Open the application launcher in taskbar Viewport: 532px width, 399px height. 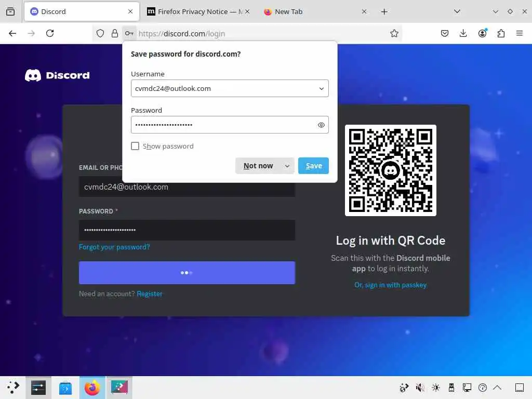[13, 388]
